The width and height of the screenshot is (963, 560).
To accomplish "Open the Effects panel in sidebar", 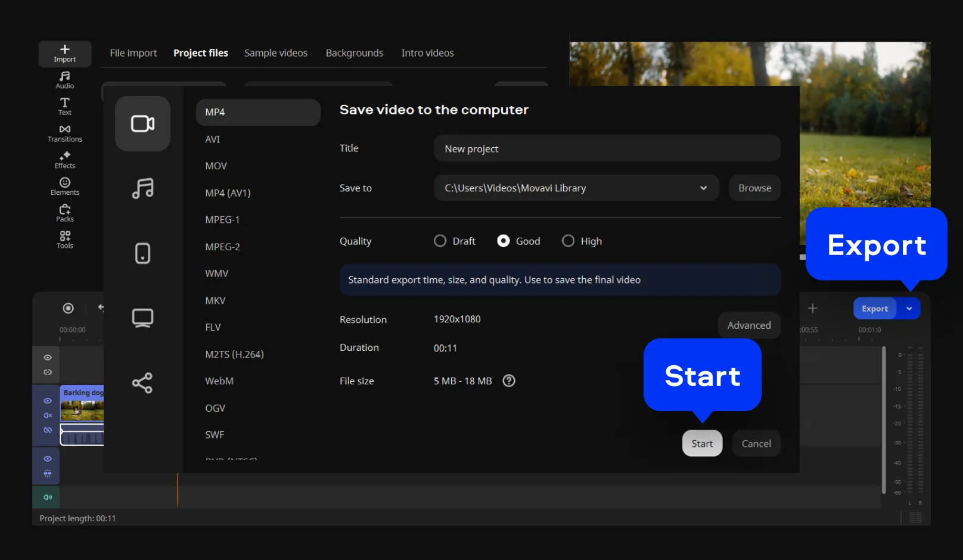I will (x=65, y=160).
